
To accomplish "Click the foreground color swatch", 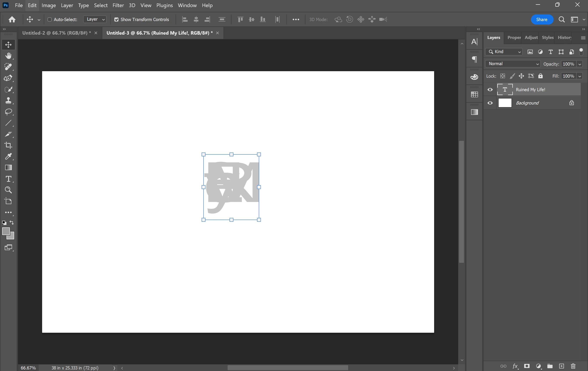I will tap(6, 231).
